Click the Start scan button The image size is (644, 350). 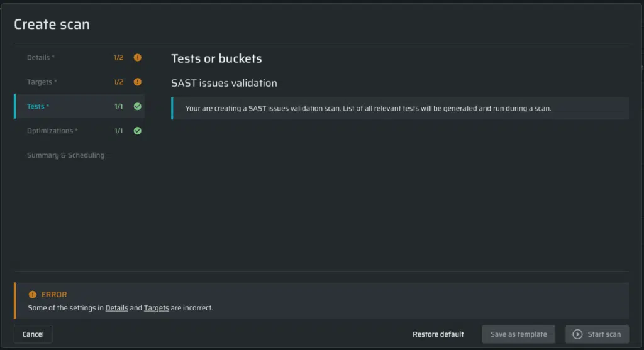click(597, 334)
